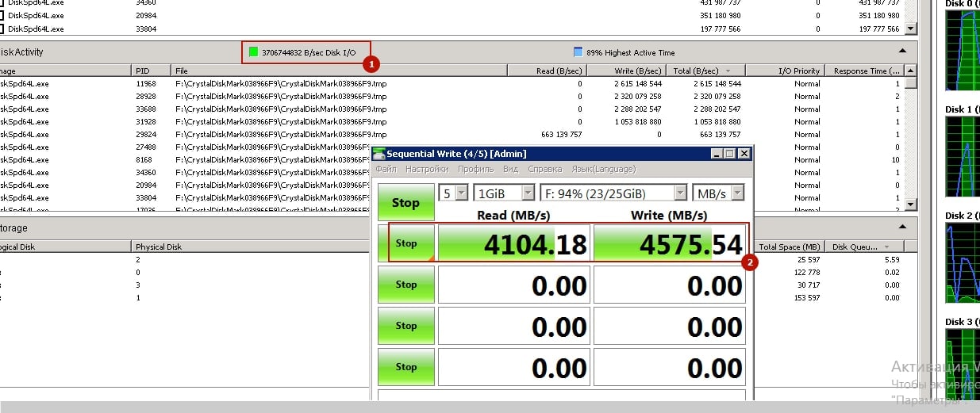Sort by Write (B/sec) column header
Image resolution: width=980 pixels, height=413 pixels.
[626, 71]
